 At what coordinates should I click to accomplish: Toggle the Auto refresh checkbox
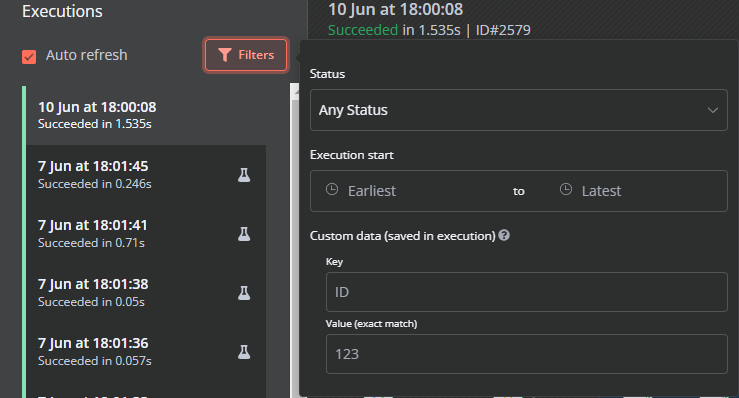[x=29, y=57]
